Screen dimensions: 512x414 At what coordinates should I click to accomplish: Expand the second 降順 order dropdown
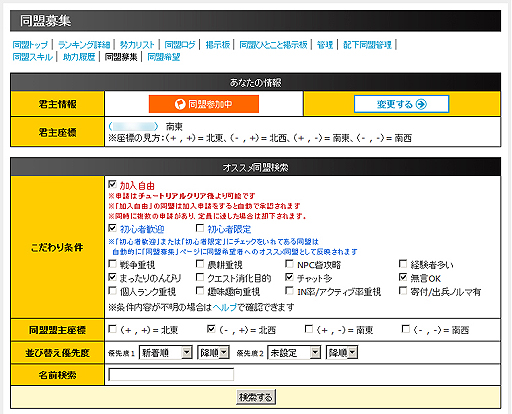[342, 353]
